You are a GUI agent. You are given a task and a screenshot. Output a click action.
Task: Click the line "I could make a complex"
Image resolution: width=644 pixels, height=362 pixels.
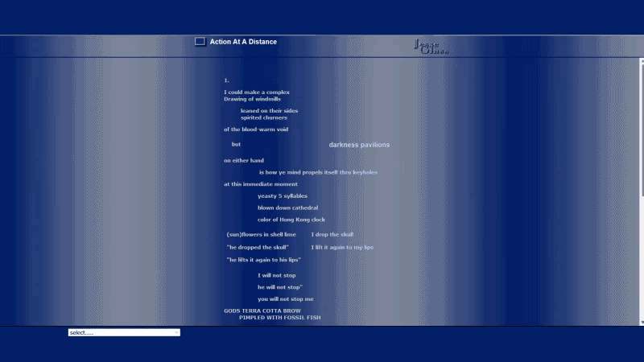[x=257, y=93]
